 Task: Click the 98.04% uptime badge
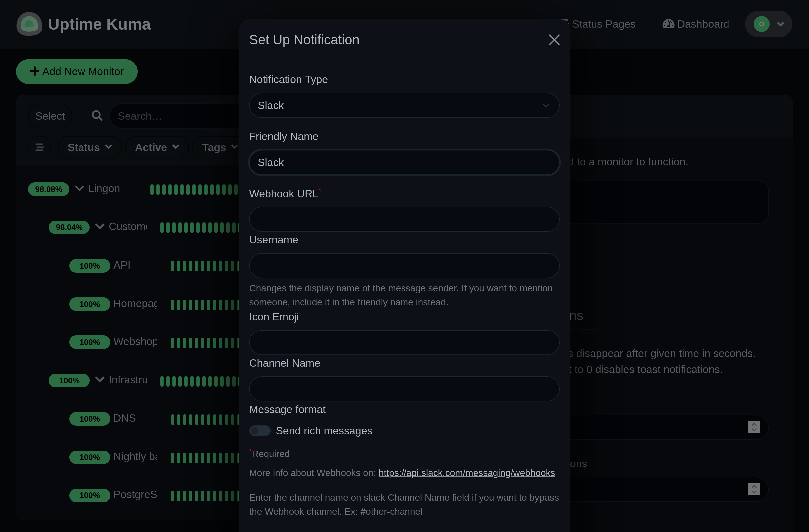pyautogui.click(x=69, y=227)
